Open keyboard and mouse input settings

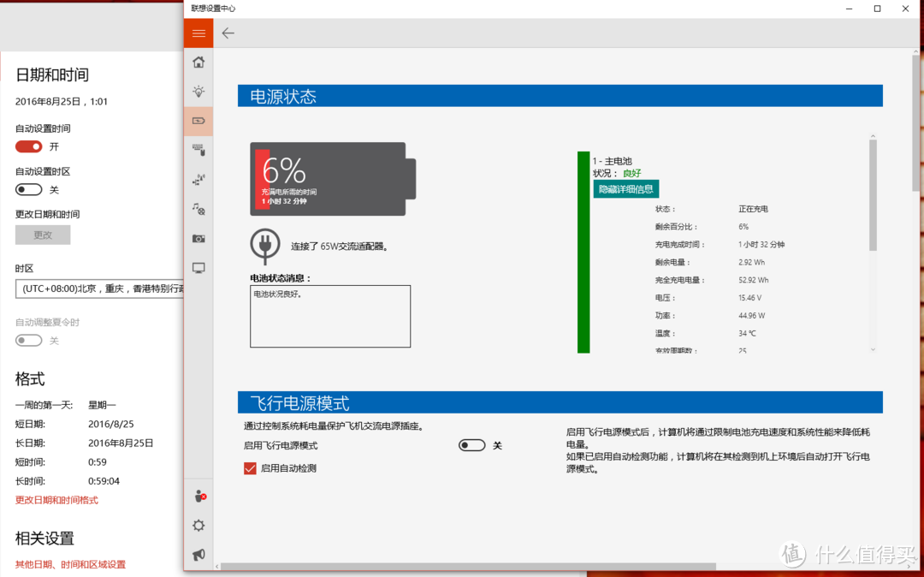(x=198, y=151)
